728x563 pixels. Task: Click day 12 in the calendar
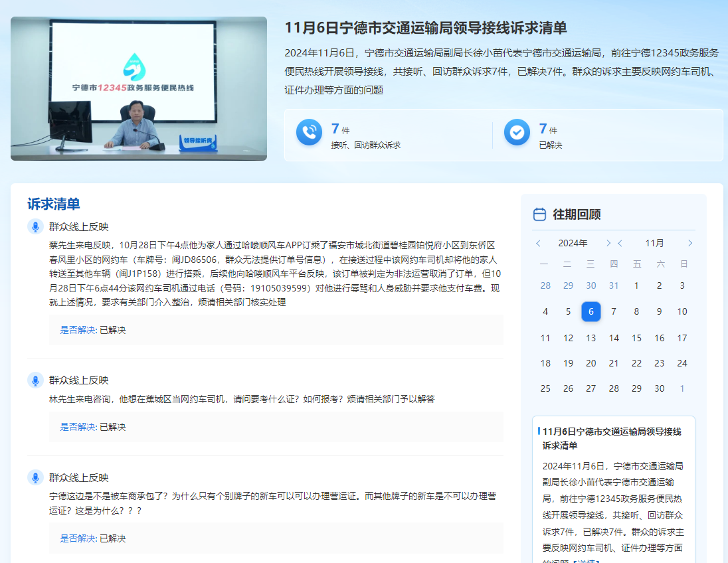[x=569, y=338]
